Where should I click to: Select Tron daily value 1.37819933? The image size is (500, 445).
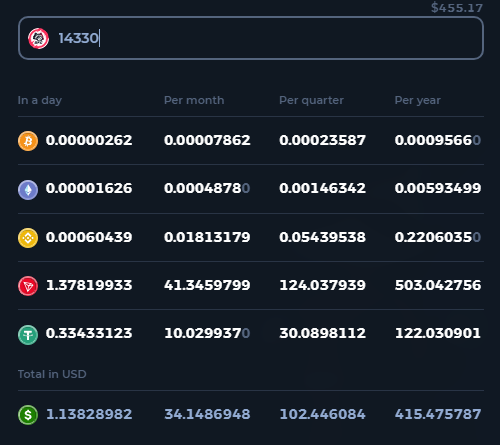pyautogui.click(x=89, y=285)
